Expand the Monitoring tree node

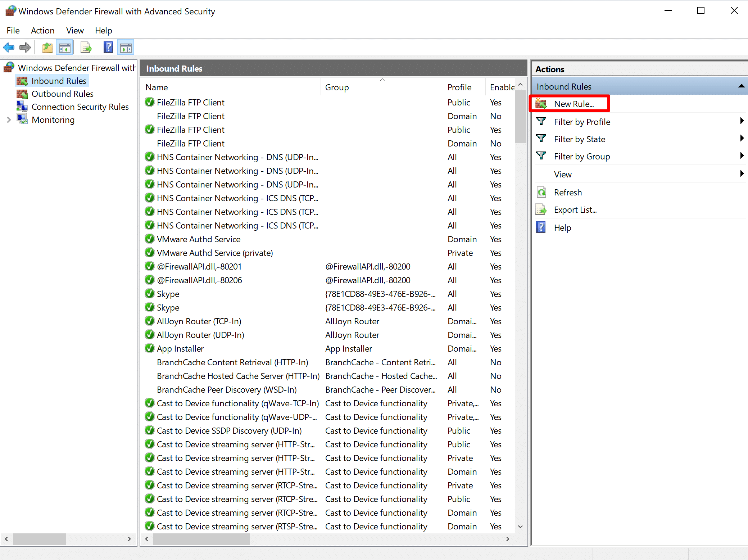(x=9, y=120)
